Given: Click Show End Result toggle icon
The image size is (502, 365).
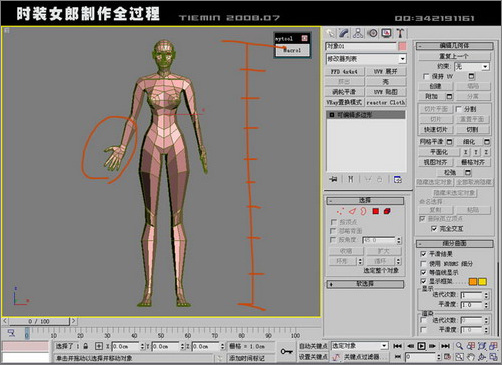Looking at the screenshot, I should [351, 179].
